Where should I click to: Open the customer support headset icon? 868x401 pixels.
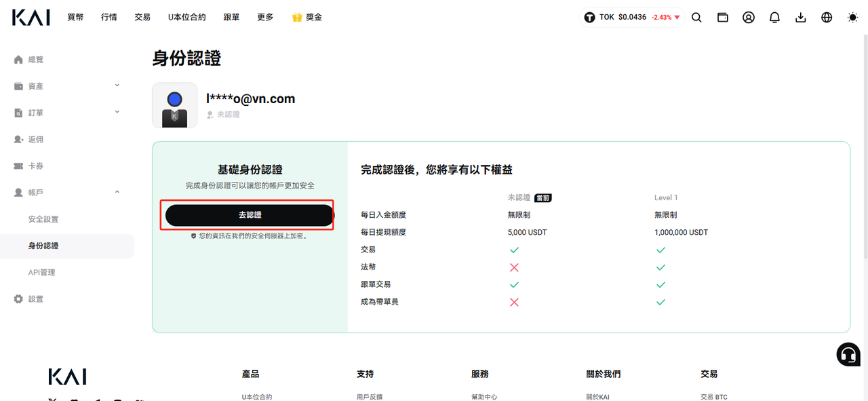848,354
